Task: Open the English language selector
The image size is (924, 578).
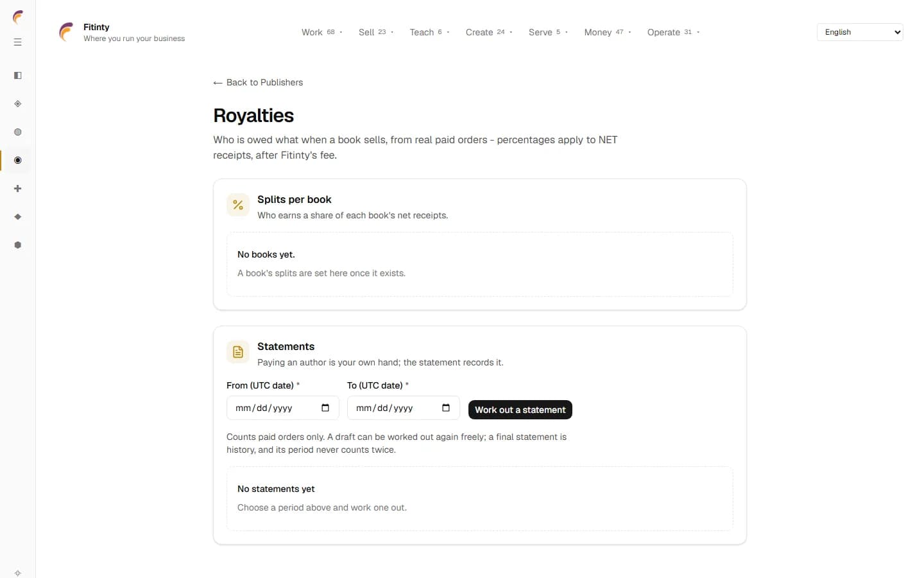Action: pyautogui.click(x=860, y=32)
